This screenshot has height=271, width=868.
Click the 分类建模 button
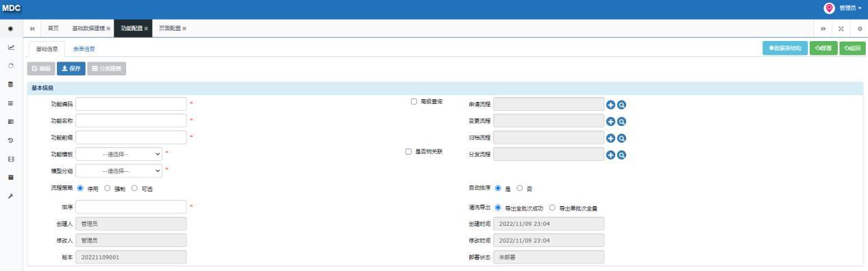click(107, 68)
